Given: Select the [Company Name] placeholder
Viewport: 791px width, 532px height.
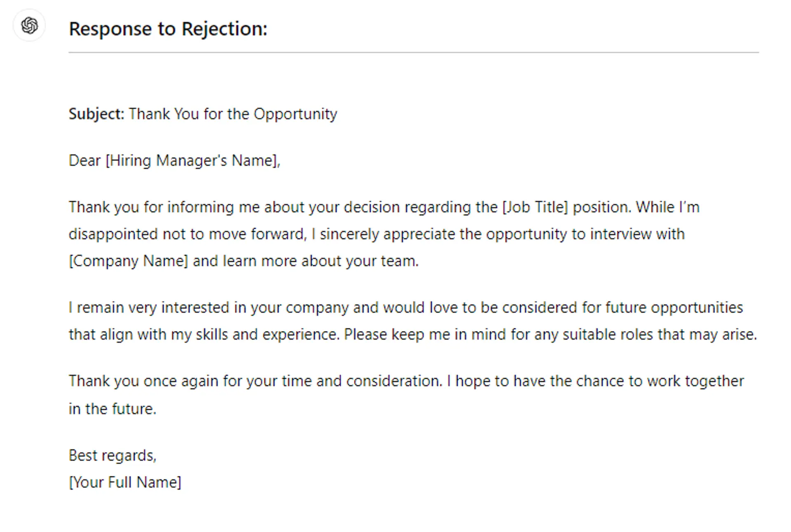Looking at the screenshot, I should pyautogui.click(x=128, y=261).
